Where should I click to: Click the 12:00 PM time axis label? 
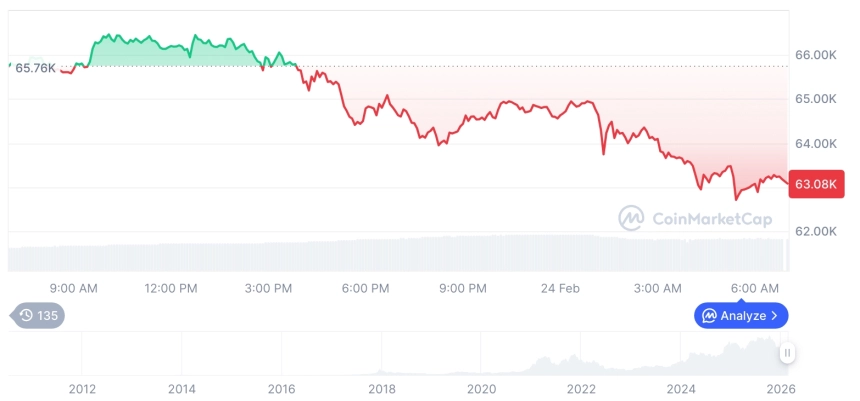click(171, 288)
